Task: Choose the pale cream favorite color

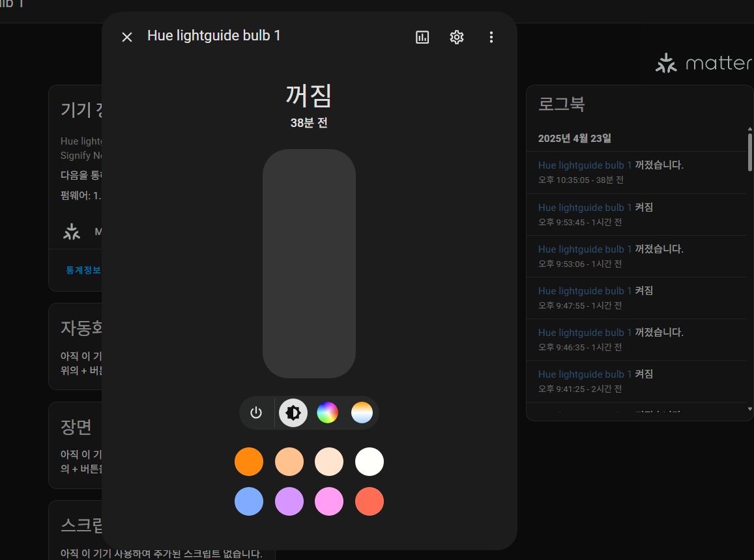Action: 329,462
